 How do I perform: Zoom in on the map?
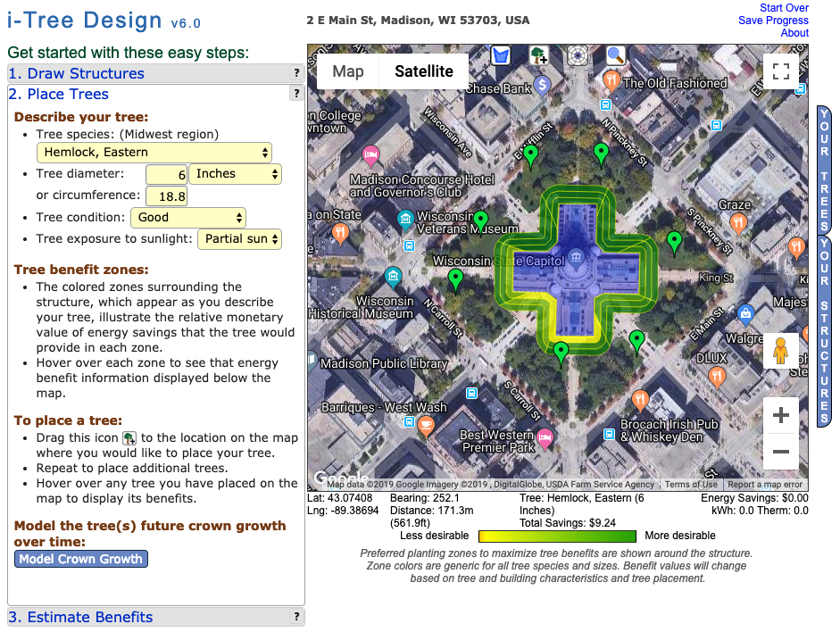pyautogui.click(x=780, y=415)
